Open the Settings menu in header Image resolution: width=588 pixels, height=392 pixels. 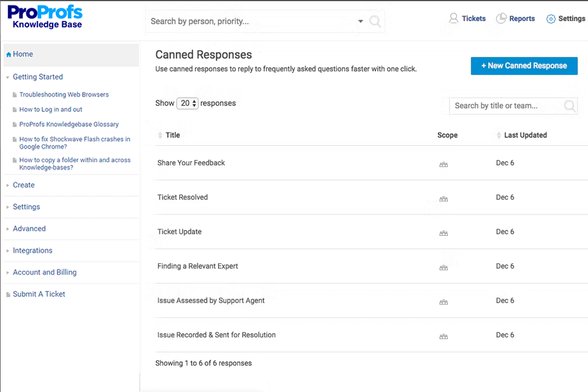click(571, 18)
